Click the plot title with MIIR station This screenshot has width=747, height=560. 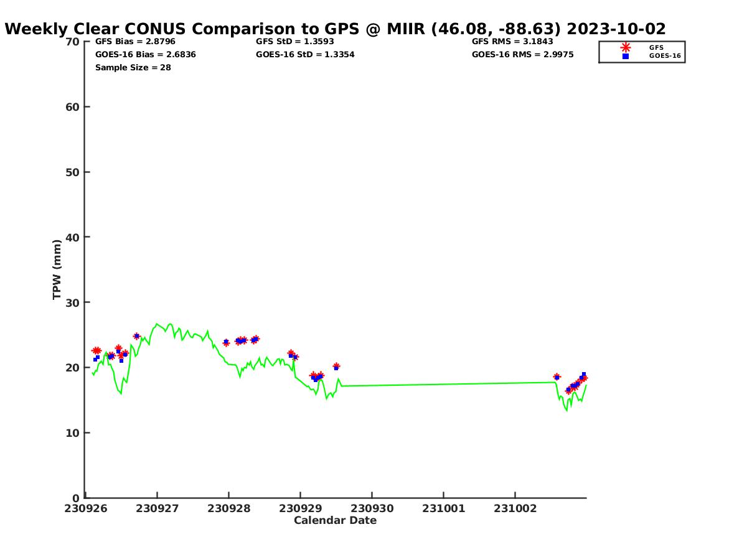click(x=335, y=29)
